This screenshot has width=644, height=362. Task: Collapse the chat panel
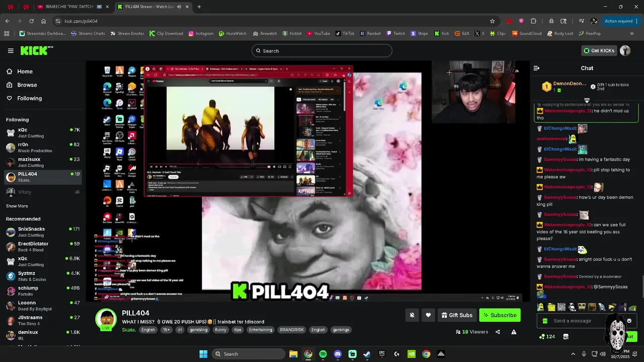(536, 68)
